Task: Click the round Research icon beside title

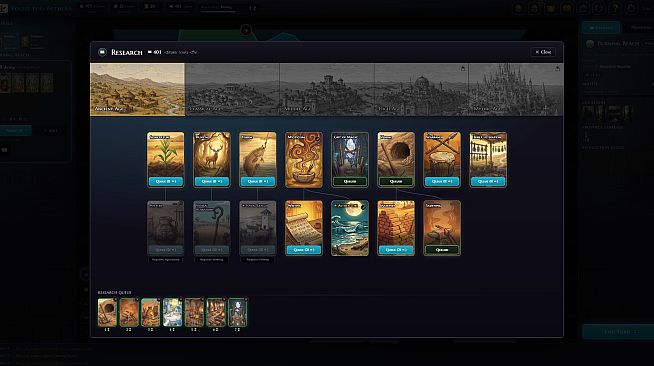Action: click(x=102, y=52)
